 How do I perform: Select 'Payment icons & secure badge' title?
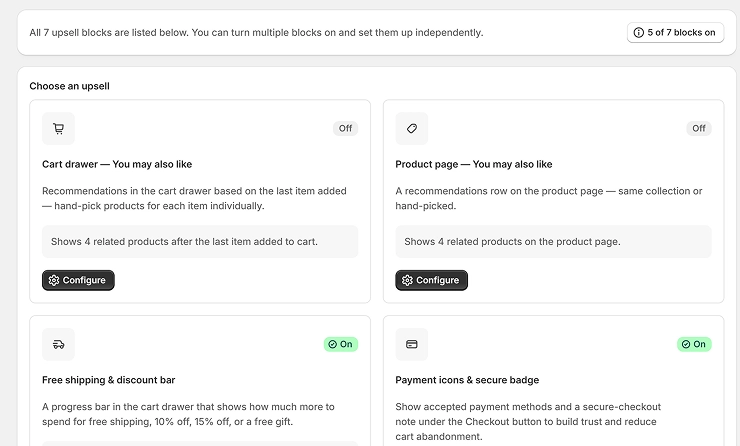tap(467, 380)
